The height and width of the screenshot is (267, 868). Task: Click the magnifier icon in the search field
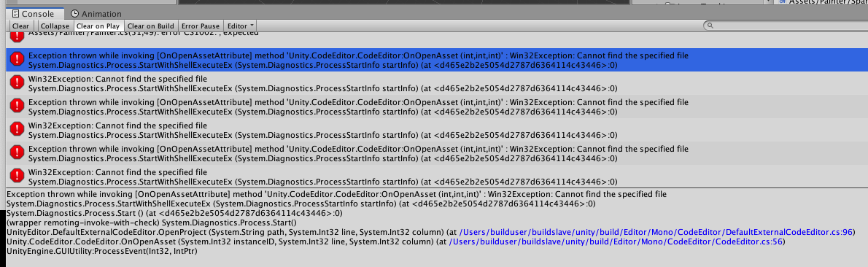pyautogui.click(x=710, y=26)
